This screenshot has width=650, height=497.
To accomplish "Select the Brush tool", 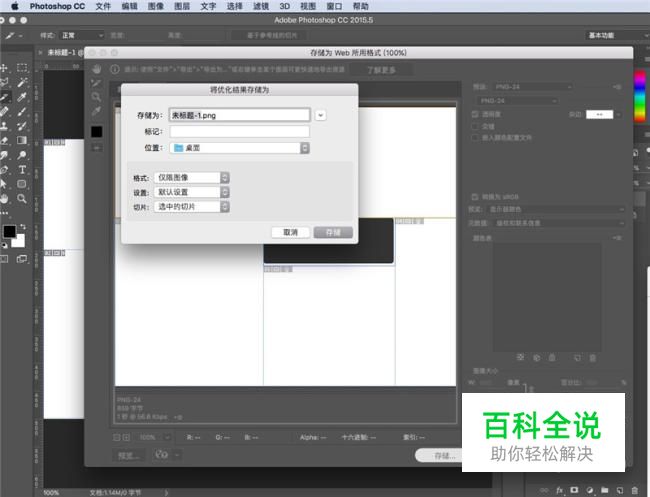I will coord(22,112).
